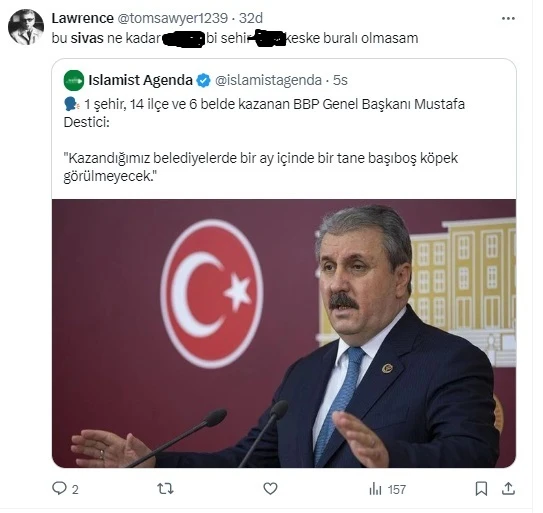This screenshot has width=543, height=513.
Task: Open the @tomsawyer1239 handle
Action: tap(172, 18)
